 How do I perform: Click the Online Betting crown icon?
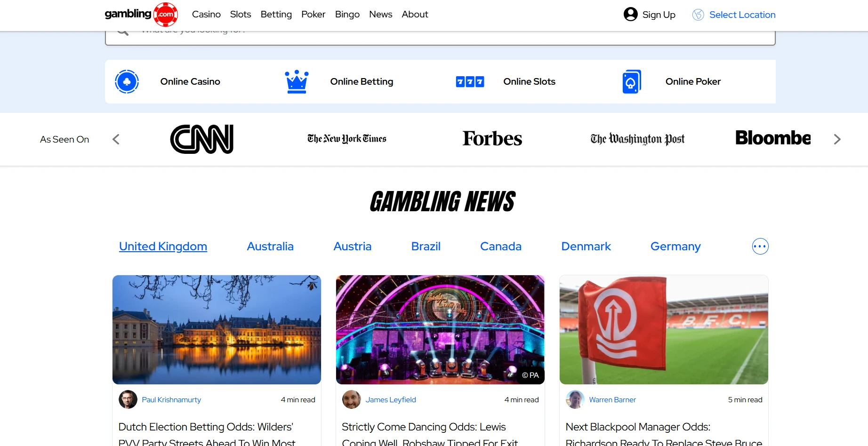pos(297,81)
